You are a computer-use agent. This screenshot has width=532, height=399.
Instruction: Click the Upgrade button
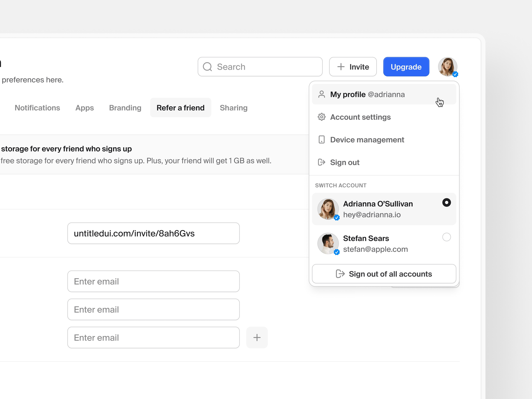[406, 67]
